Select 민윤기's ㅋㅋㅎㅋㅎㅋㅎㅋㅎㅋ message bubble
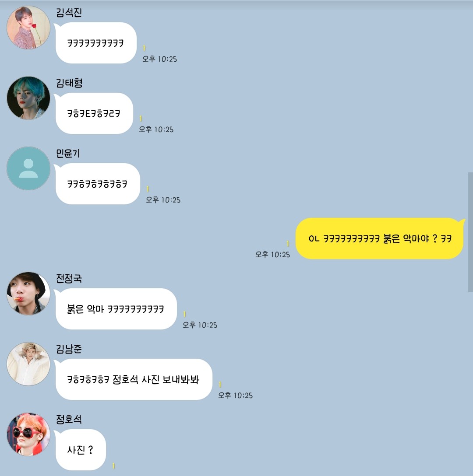The width and height of the screenshot is (473, 476). [x=97, y=184]
